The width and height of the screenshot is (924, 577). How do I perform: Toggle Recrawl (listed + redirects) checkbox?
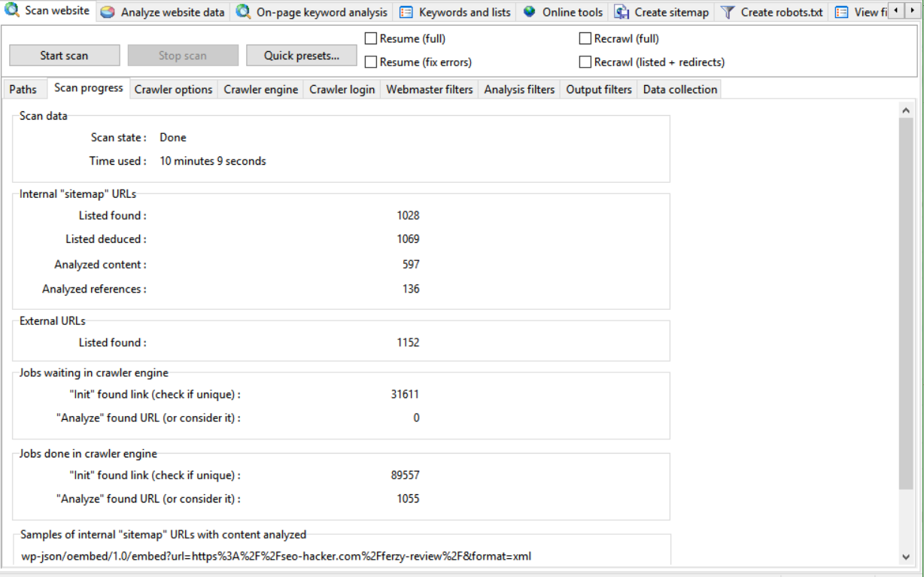(x=585, y=62)
